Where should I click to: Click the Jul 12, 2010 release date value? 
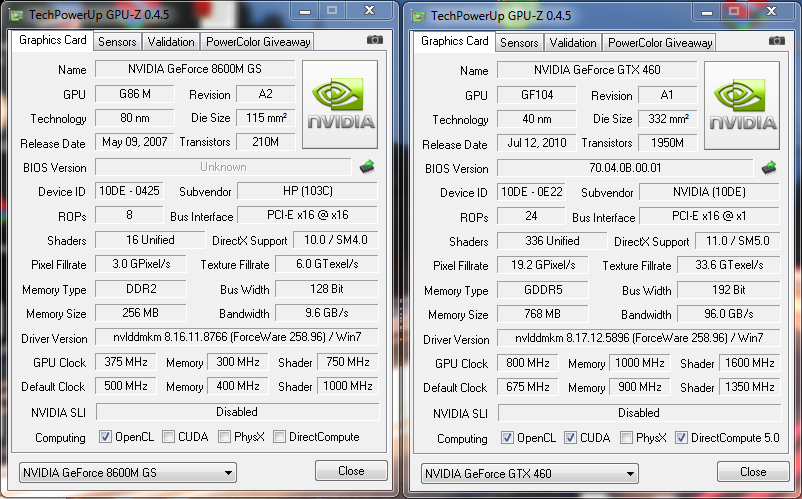pyautogui.click(x=537, y=143)
